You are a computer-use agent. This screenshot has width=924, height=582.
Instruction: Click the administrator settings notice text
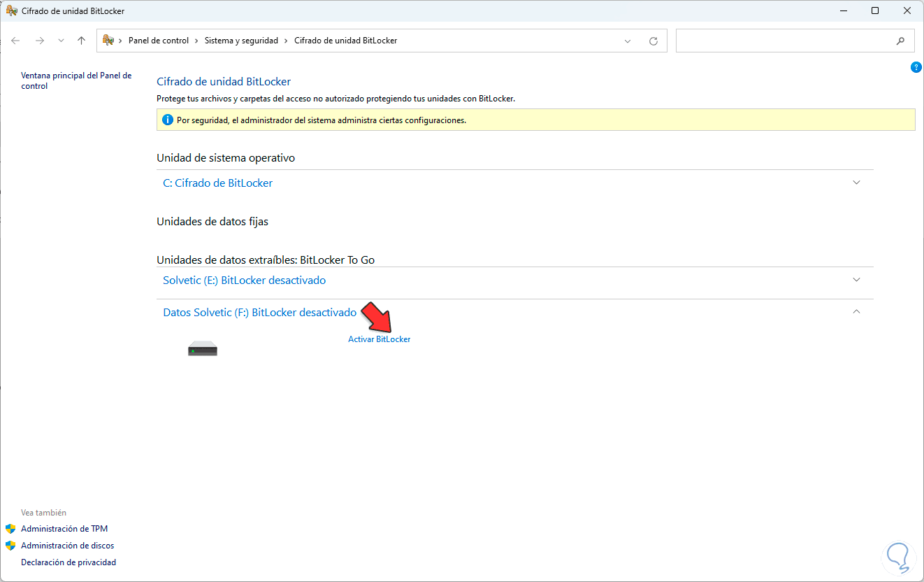click(x=322, y=120)
